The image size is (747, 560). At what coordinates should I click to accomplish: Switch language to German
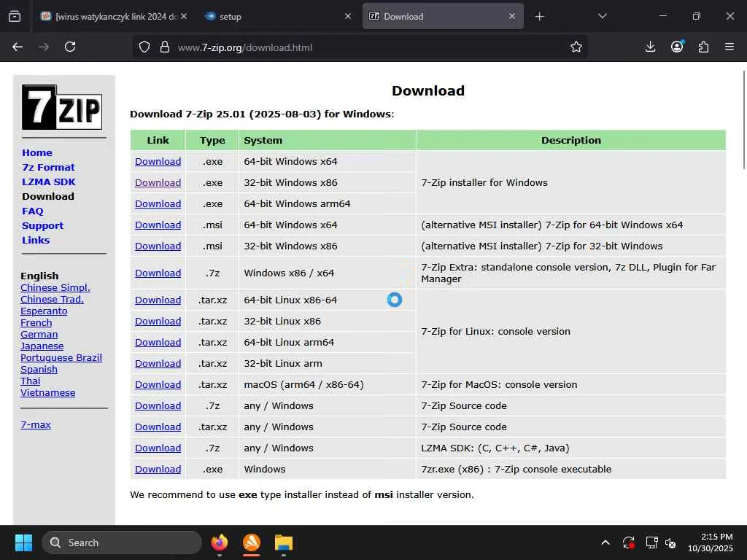click(x=39, y=334)
